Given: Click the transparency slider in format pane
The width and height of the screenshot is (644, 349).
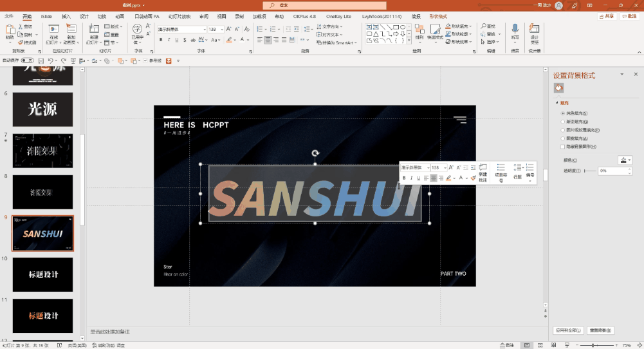Looking at the screenshot, I should [x=590, y=171].
